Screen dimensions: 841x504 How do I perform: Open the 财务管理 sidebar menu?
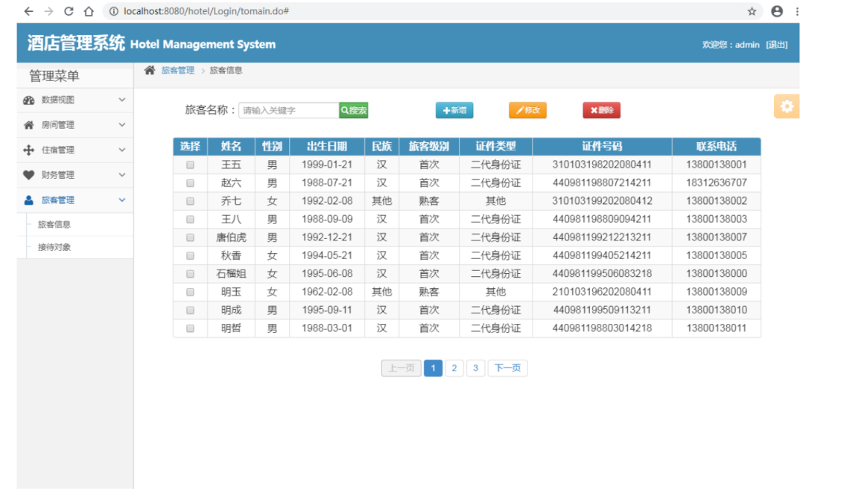pyautogui.click(x=75, y=175)
